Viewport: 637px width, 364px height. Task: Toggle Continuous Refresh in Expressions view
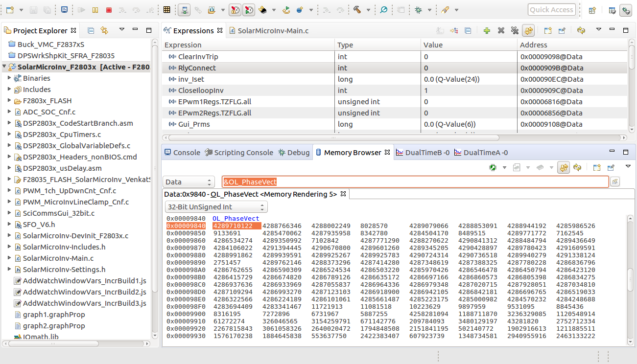(x=528, y=31)
